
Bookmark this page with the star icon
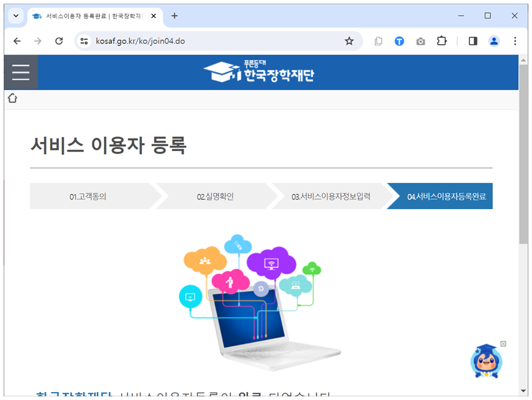349,41
